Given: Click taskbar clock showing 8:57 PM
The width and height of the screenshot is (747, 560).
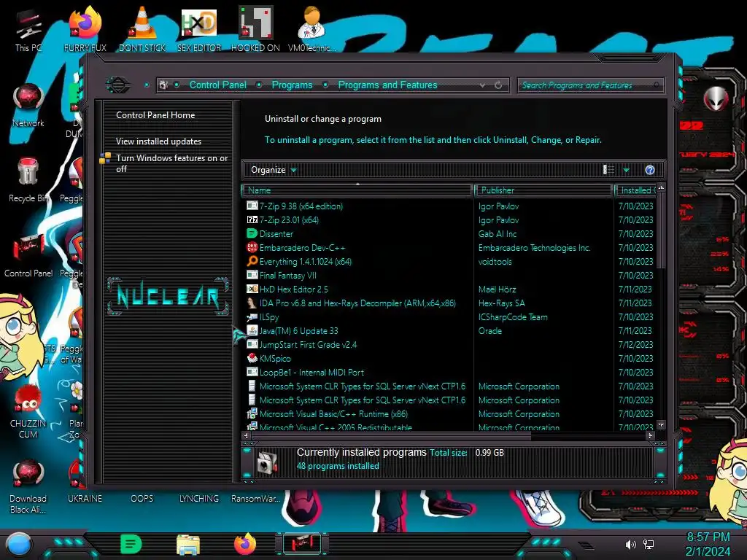Looking at the screenshot, I should (x=708, y=544).
